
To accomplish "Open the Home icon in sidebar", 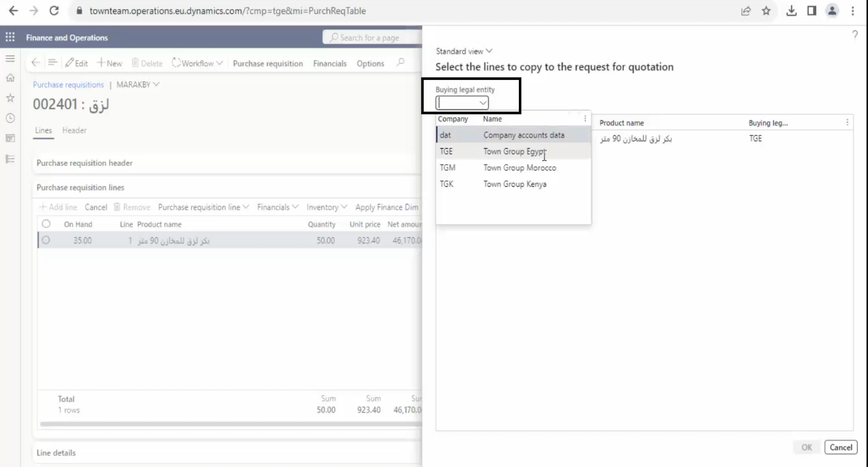I will [x=10, y=78].
